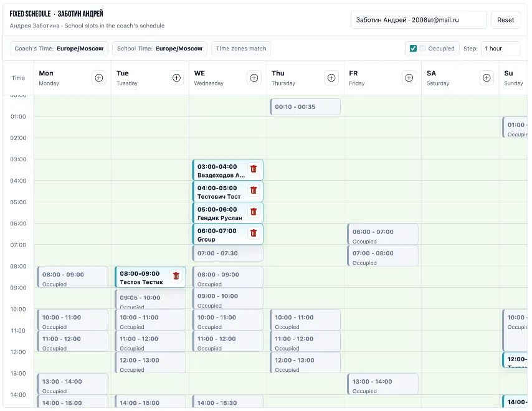The height and width of the screenshot is (411, 532).
Task: Delete the 05:00-06:00 Гендик Руслан slot
Action: pyautogui.click(x=254, y=212)
